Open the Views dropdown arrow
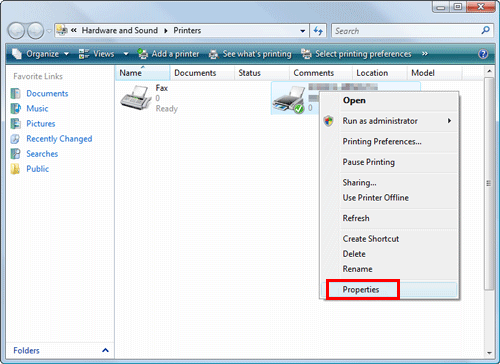 pos(126,54)
